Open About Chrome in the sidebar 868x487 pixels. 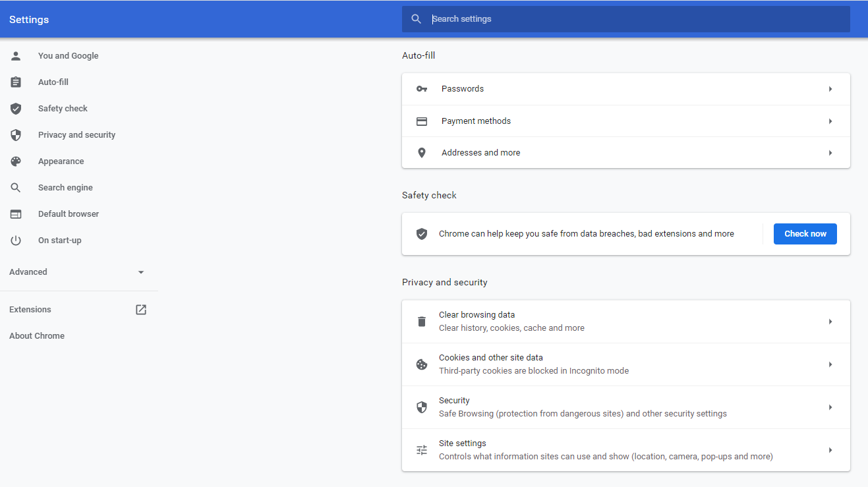pyautogui.click(x=37, y=336)
